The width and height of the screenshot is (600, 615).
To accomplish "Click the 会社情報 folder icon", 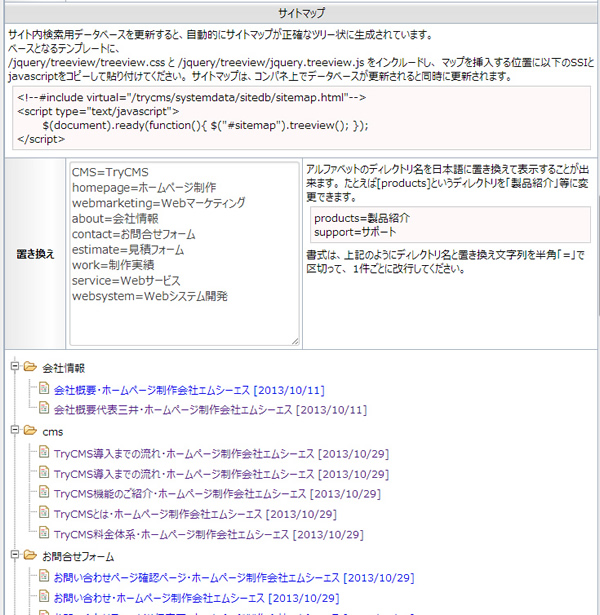I will click(x=30, y=367).
